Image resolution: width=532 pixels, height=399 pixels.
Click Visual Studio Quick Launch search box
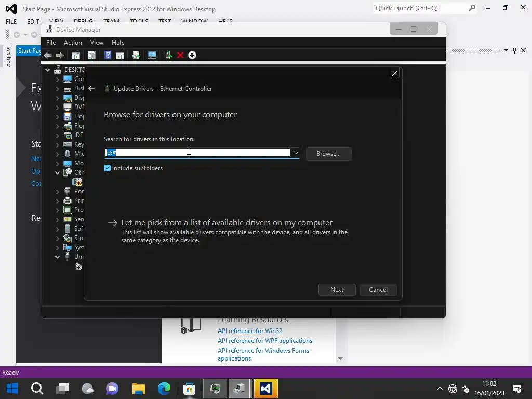(425, 8)
